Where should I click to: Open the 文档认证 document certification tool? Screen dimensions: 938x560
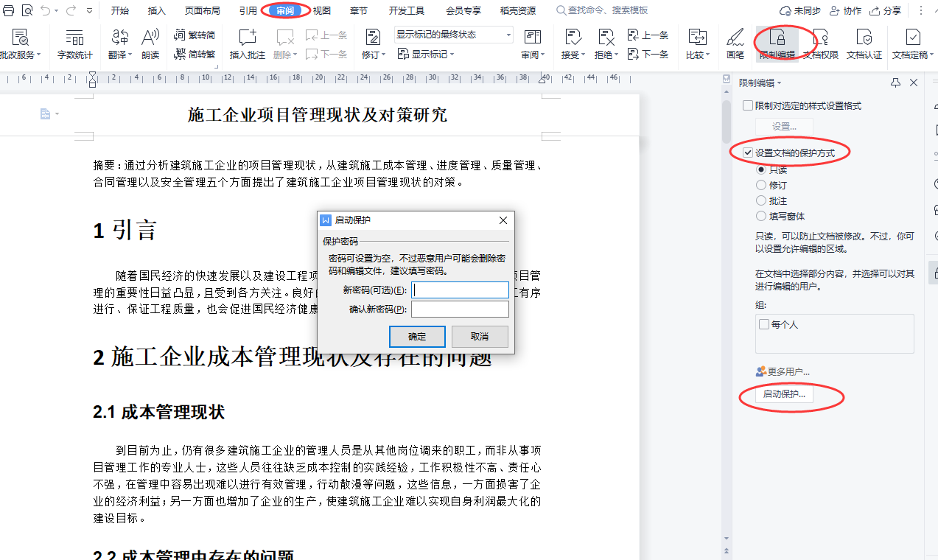864,38
